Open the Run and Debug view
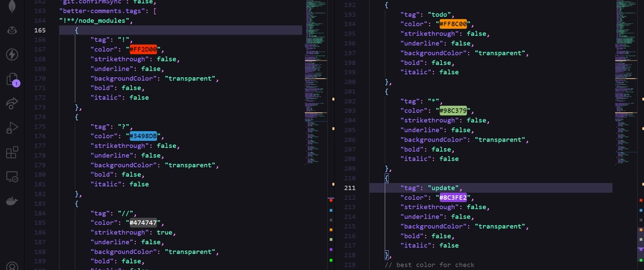The image size is (644, 270). [12, 128]
